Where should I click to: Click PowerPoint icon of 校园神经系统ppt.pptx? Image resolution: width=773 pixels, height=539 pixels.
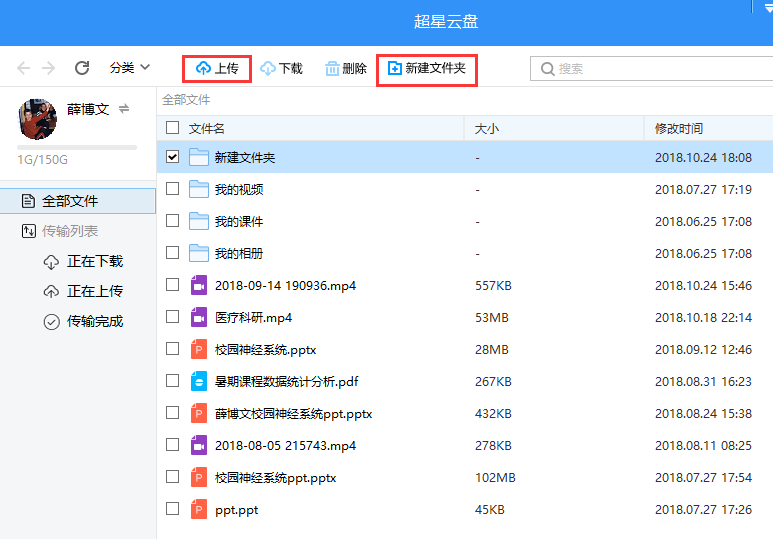tap(199, 477)
